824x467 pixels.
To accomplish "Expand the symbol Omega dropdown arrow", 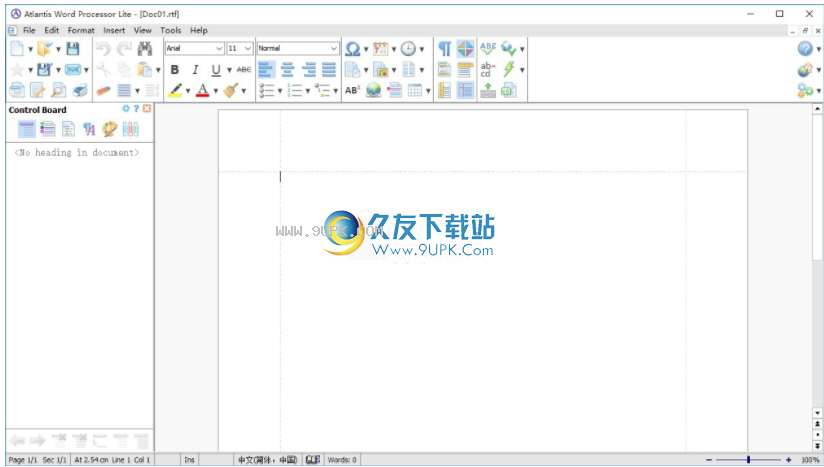I will pos(366,49).
